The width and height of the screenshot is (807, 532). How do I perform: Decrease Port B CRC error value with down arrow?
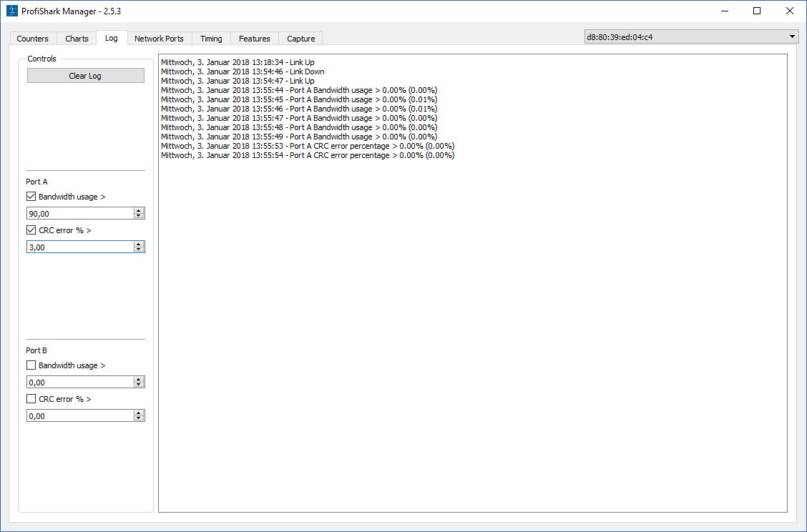[139, 418]
